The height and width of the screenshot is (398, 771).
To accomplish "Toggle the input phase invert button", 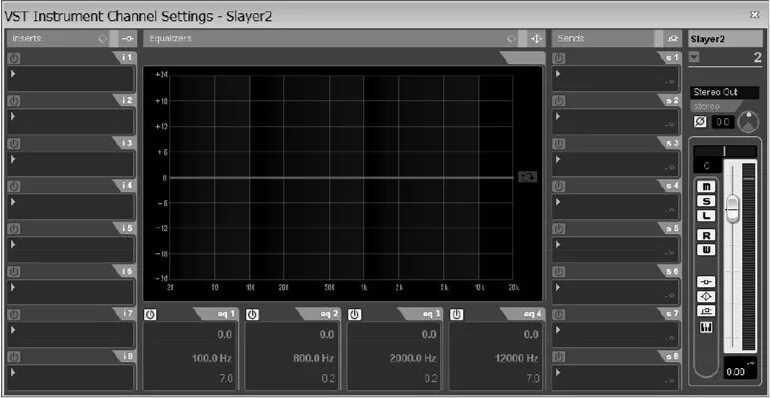I will (x=700, y=122).
